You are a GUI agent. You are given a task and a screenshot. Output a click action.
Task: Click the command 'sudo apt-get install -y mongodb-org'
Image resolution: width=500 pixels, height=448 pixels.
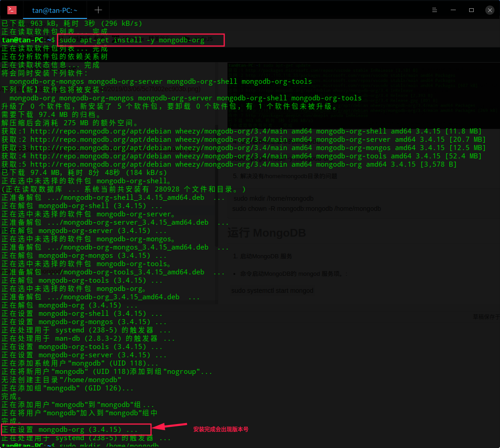132,40
